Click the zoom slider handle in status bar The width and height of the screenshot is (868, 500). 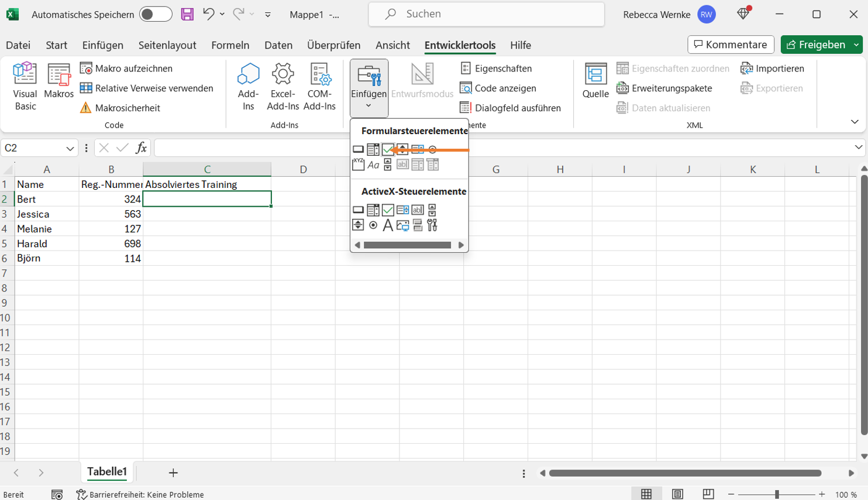coord(777,495)
